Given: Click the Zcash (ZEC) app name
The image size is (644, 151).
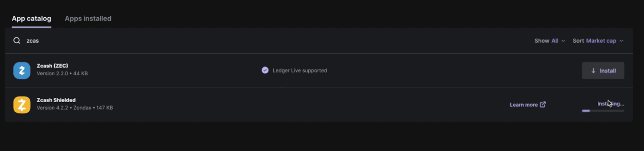Looking at the screenshot, I should (52, 66).
